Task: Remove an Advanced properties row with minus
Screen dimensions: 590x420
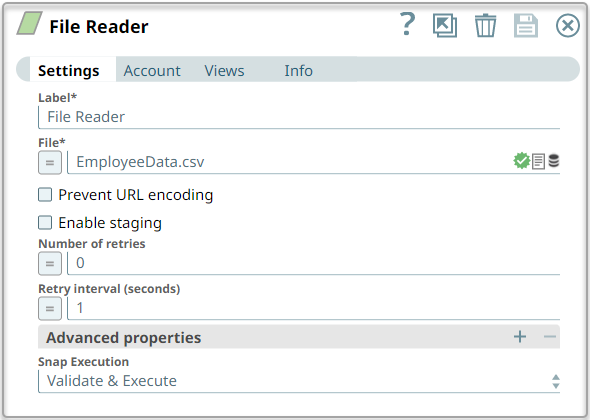Action: tap(550, 336)
